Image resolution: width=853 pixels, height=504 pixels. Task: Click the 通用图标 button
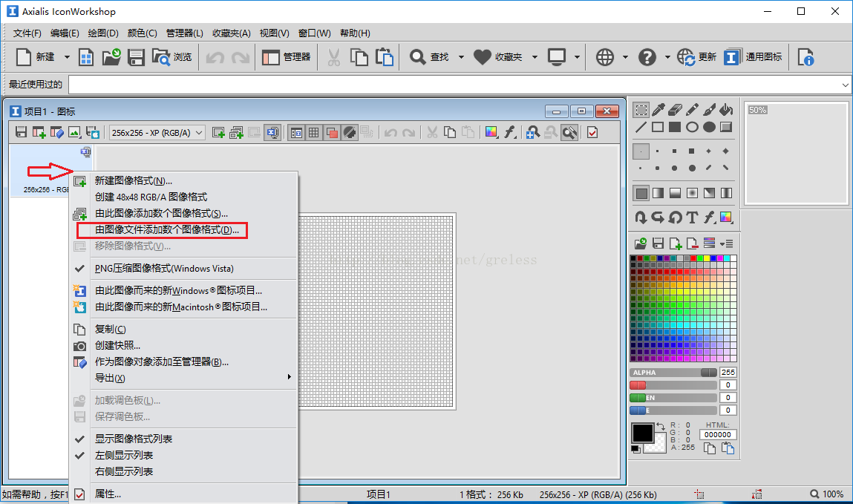tap(754, 57)
